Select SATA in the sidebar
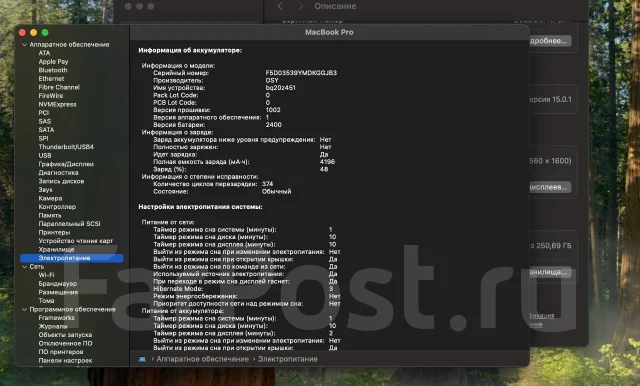 click(x=46, y=130)
